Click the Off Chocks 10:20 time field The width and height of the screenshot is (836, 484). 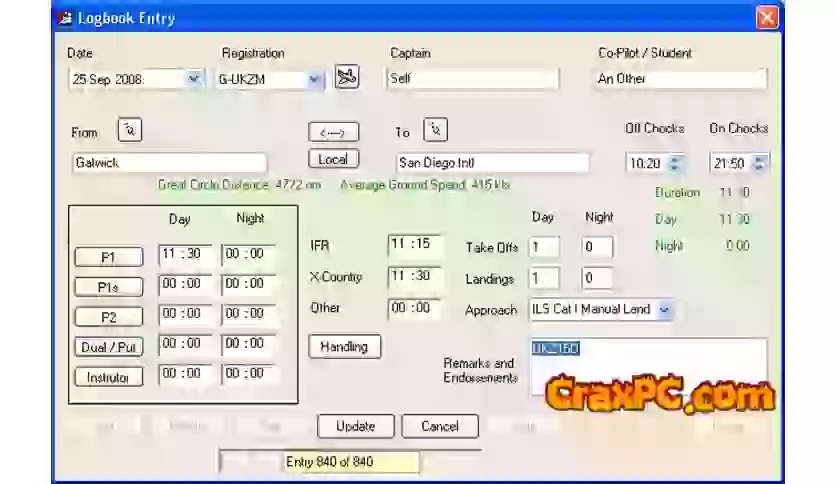[x=648, y=163]
